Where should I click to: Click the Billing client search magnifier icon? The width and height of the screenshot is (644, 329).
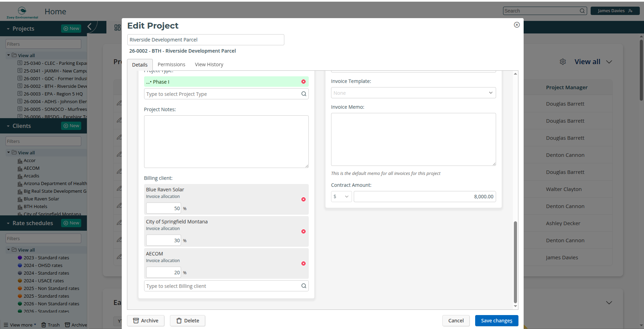point(304,286)
